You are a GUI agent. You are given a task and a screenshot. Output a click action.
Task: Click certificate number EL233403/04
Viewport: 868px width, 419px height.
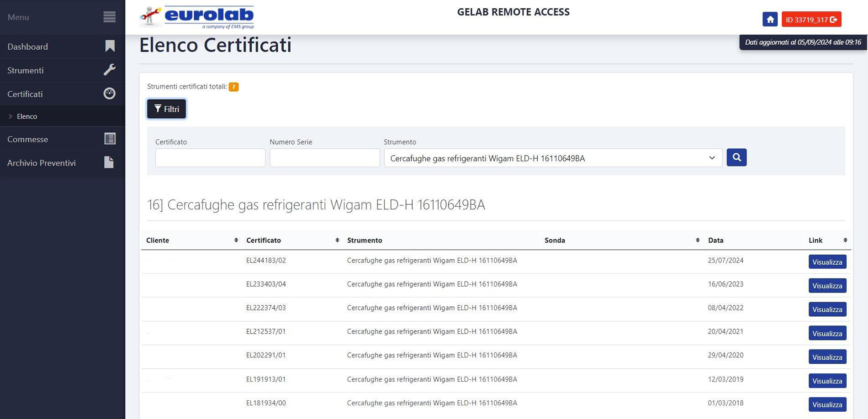click(x=266, y=284)
